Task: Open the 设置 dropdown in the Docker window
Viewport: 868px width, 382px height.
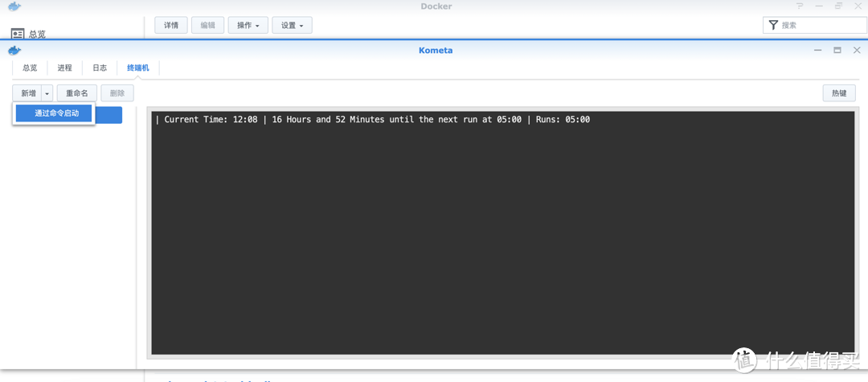Action: [292, 26]
